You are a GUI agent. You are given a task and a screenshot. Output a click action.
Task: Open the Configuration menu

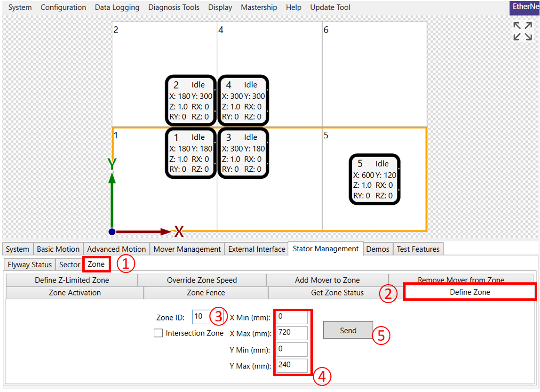point(63,8)
